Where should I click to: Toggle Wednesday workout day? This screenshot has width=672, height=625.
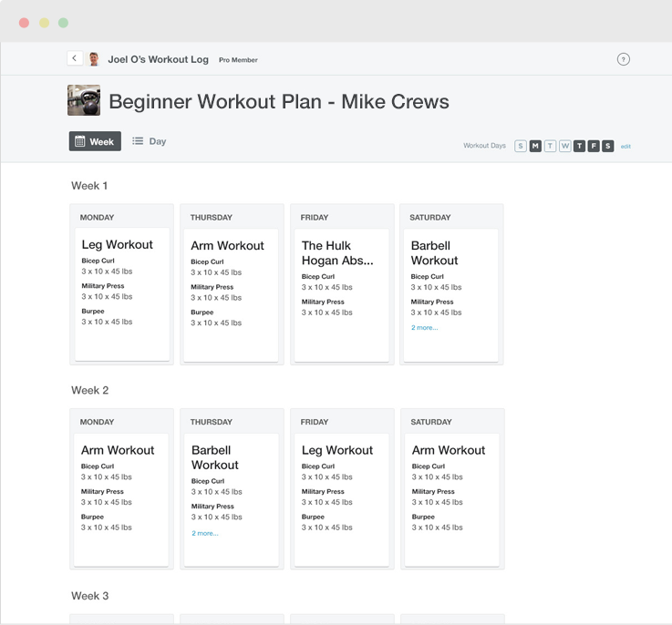pos(564,146)
